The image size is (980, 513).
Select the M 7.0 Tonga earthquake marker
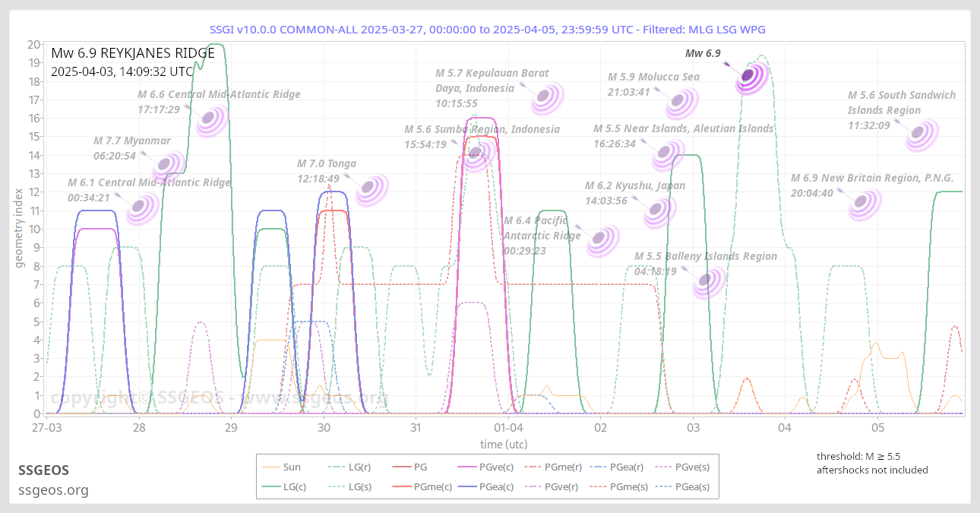(x=371, y=189)
